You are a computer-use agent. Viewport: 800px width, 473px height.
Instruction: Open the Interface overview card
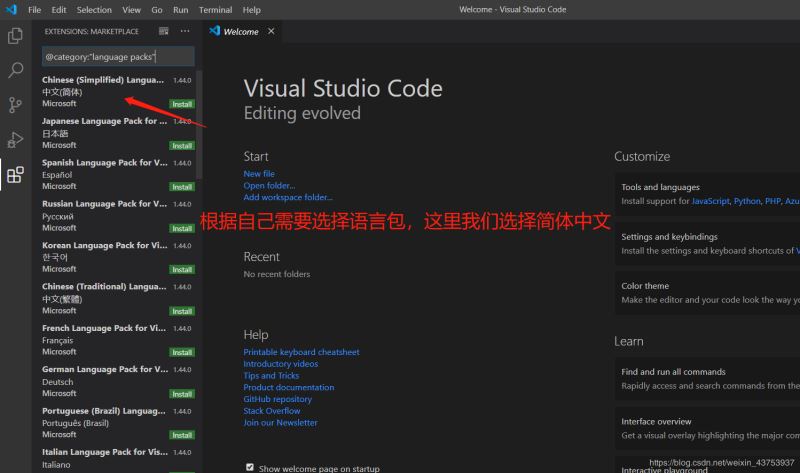708,429
